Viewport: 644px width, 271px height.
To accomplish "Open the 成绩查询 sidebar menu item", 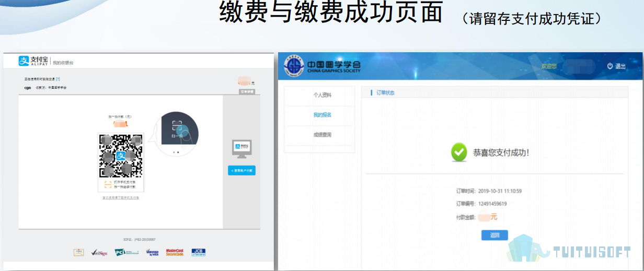I will pyautogui.click(x=322, y=135).
